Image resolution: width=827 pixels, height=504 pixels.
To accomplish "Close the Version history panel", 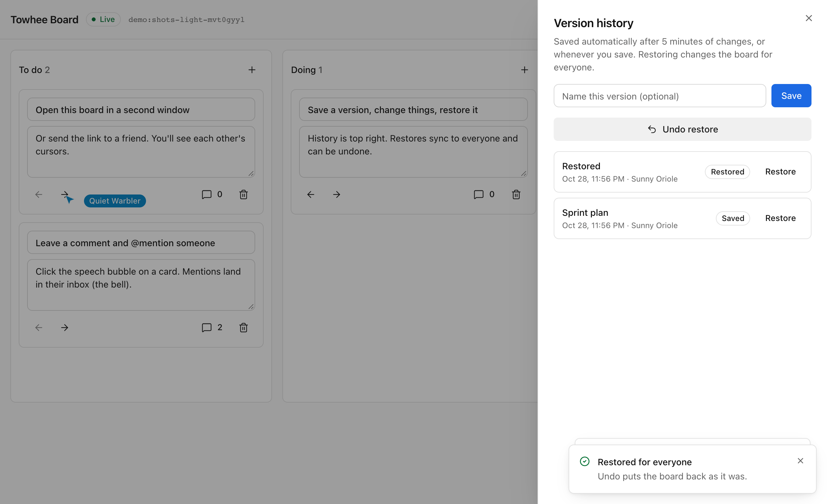I will click(809, 18).
